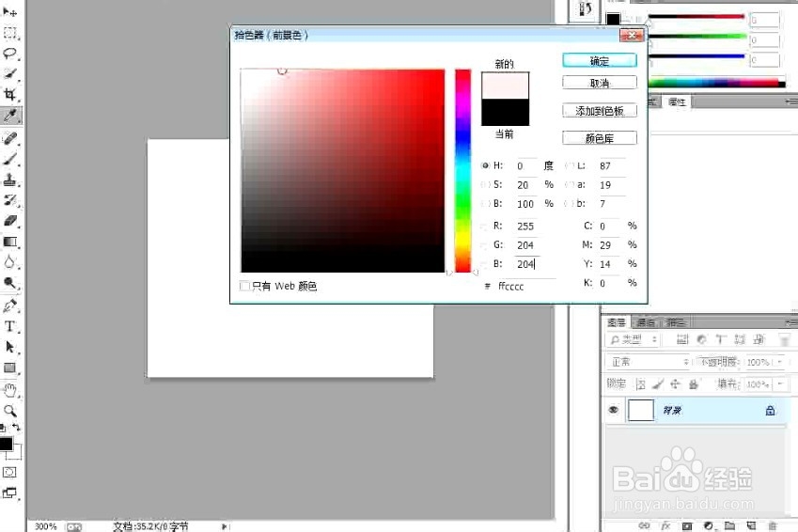Click lock transparent pixels icon

[641, 384]
